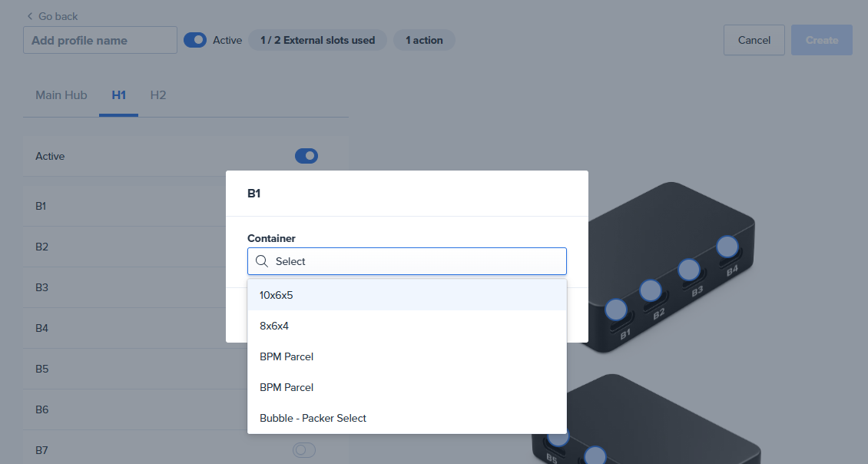868x464 pixels.
Task: Select the B2 slot marker on the hub image
Action: click(x=651, y=290)
